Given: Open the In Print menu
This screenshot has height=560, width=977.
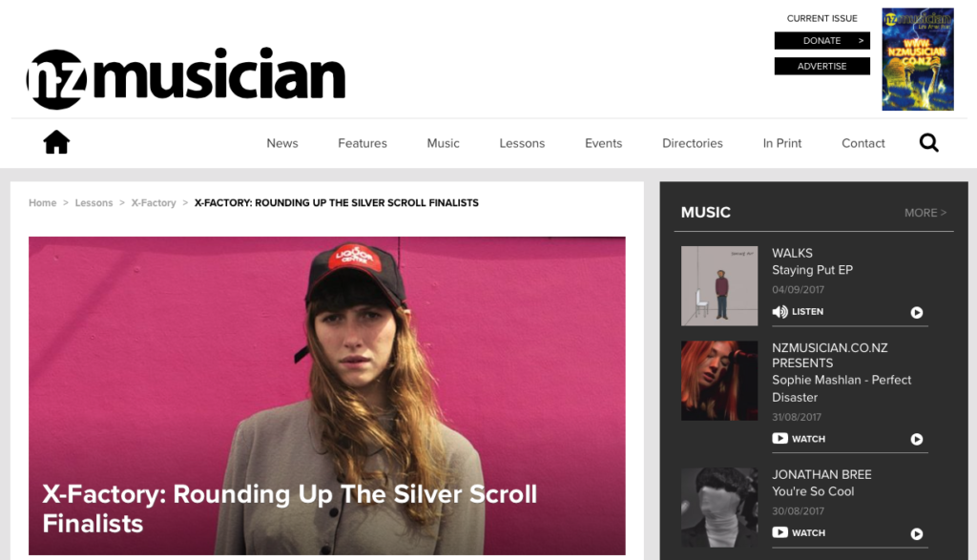Looking at the screenshot, I should coord(782,143).
